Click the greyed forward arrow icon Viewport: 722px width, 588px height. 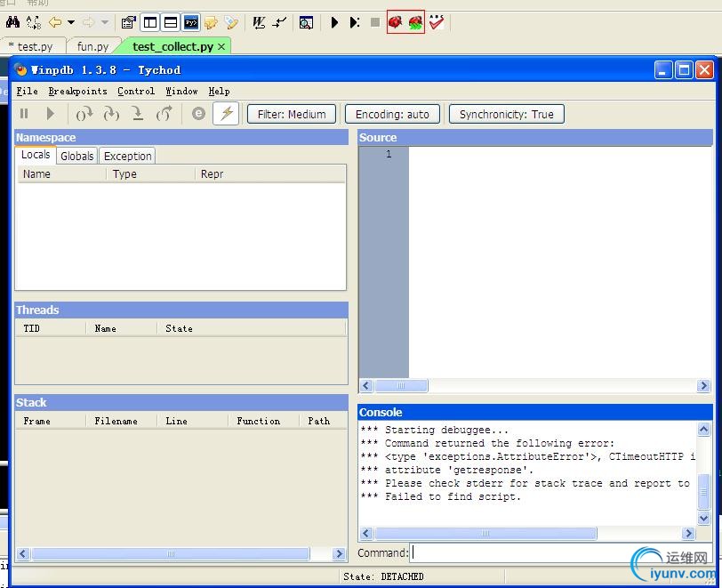pos(88,21)
